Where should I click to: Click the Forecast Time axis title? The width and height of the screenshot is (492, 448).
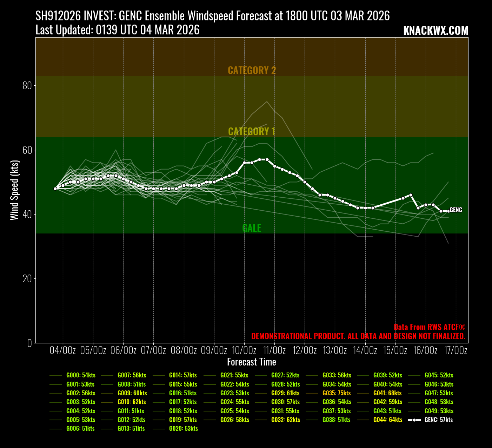click(252, 362)
